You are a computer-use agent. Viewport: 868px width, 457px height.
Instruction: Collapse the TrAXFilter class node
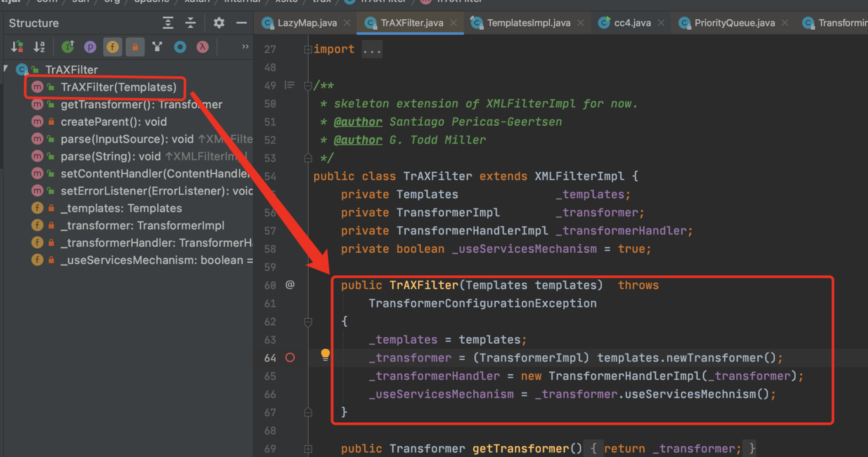[6, 69]
